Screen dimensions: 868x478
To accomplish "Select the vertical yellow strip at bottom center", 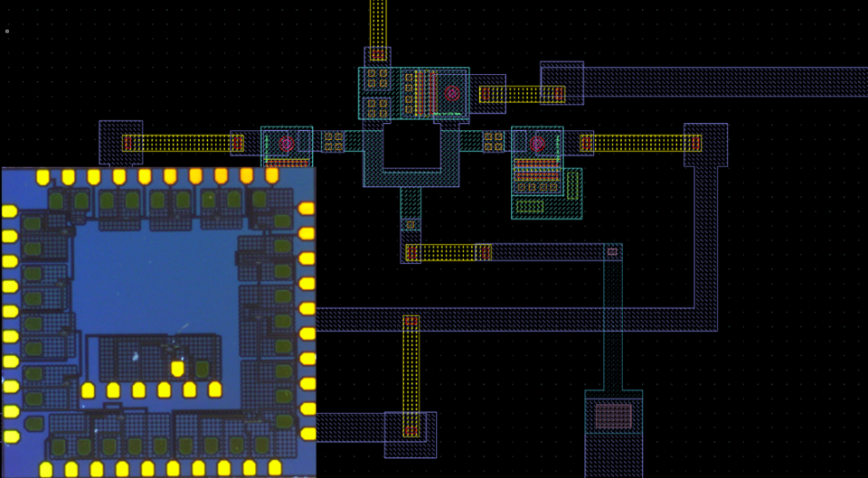I will click(410, 376).
